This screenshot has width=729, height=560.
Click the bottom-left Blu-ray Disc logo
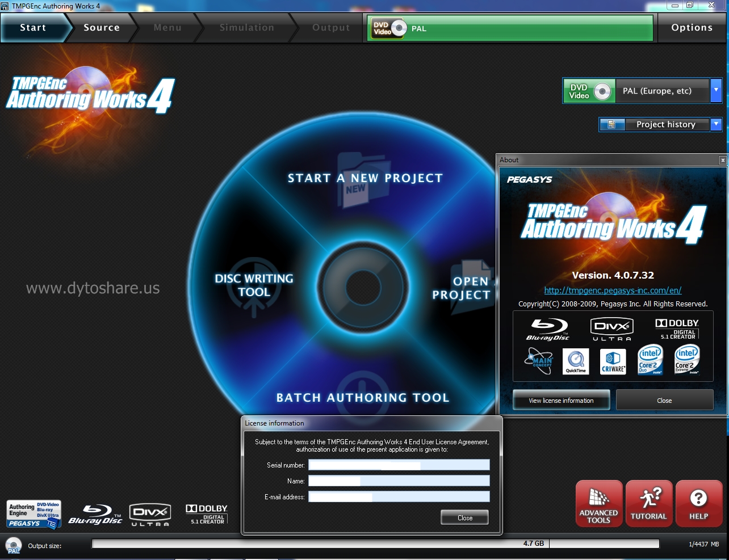95,515
